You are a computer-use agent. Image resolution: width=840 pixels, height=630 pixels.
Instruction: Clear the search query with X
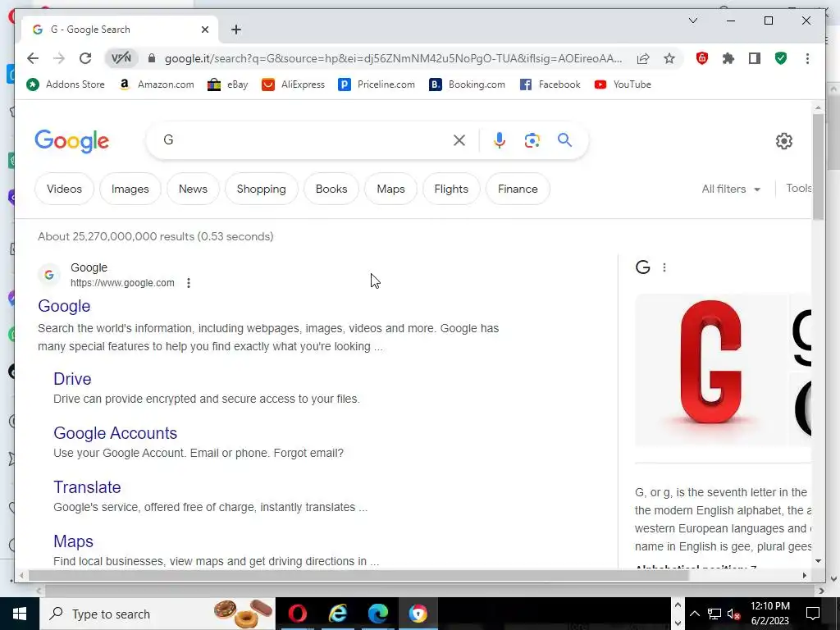[459, 140]
